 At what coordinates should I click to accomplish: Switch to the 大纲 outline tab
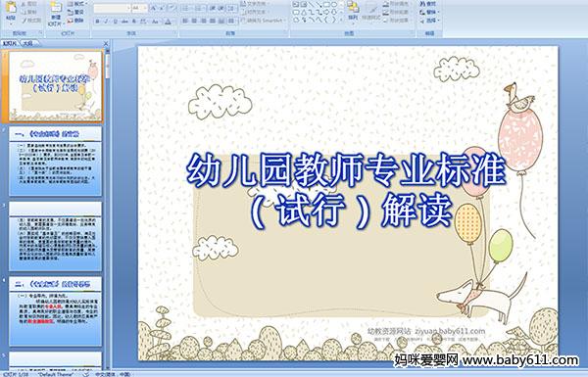(27, 43)
